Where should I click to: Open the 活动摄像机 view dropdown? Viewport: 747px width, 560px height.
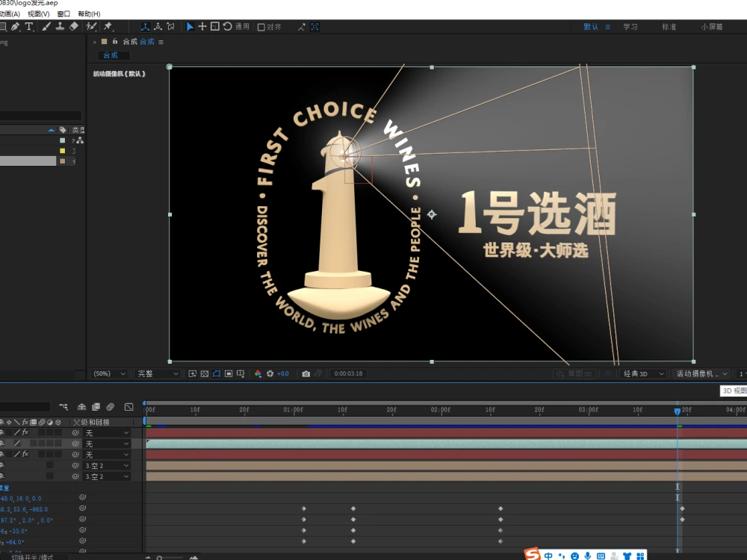click(701, 374)
